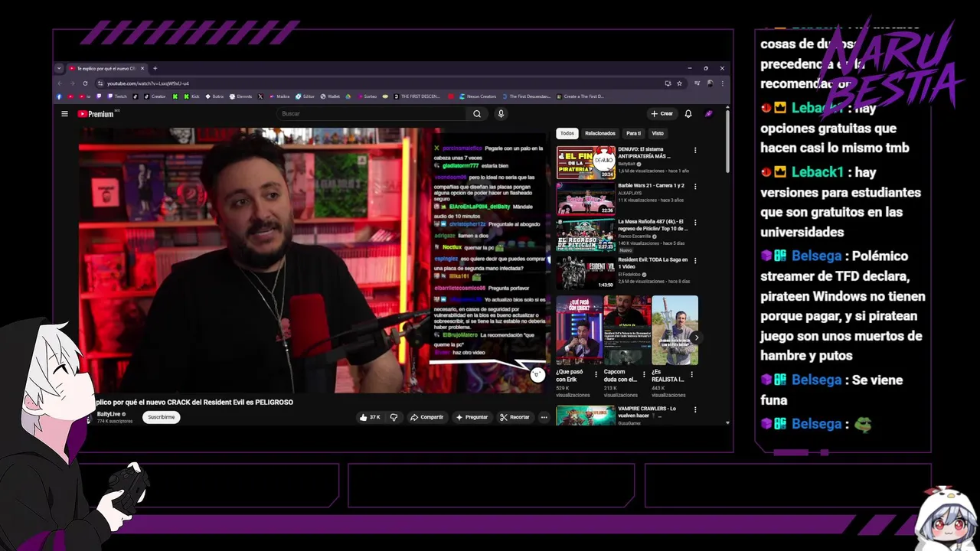Open the BaityLive channel name
Screen dimensions: 980x551
tap(108, 414)
